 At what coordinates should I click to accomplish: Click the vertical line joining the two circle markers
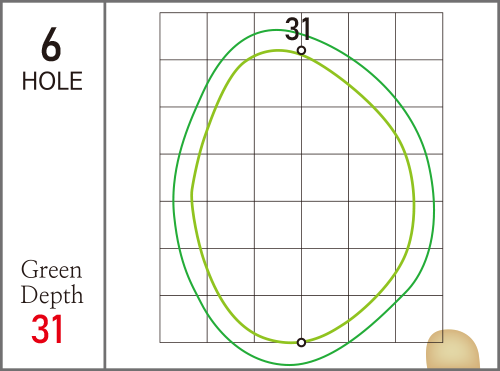click(x=301, y=197)
